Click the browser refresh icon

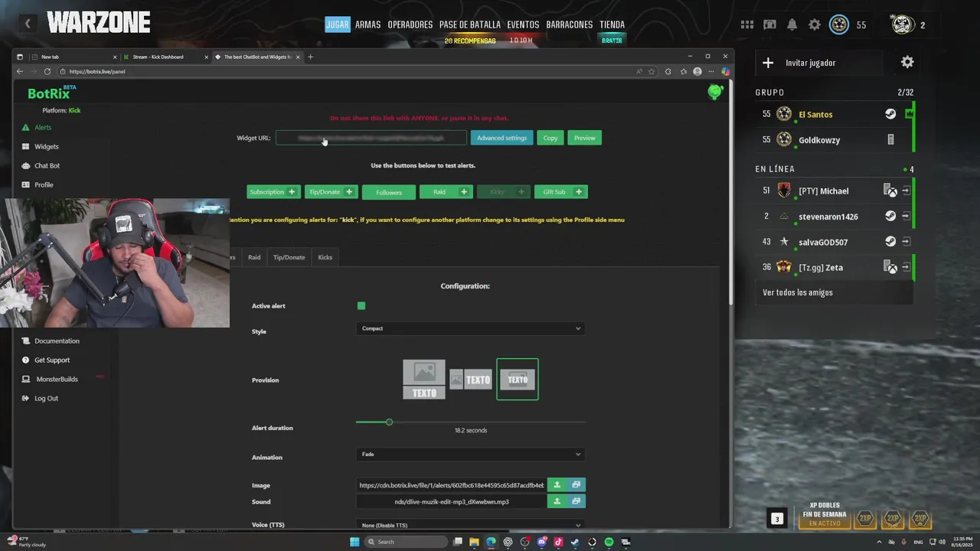point(47,71)
